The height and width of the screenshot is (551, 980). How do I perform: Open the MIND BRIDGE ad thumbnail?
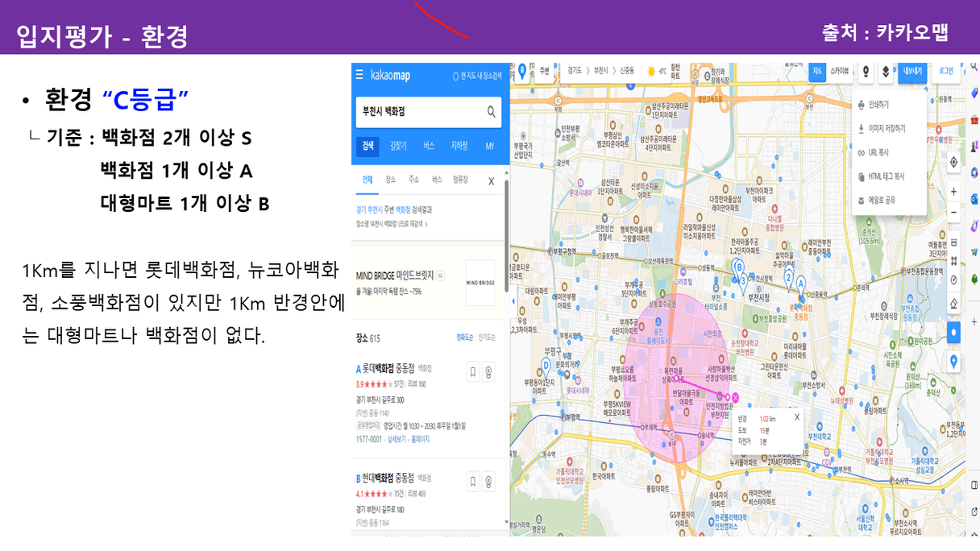tap(481, 282)
